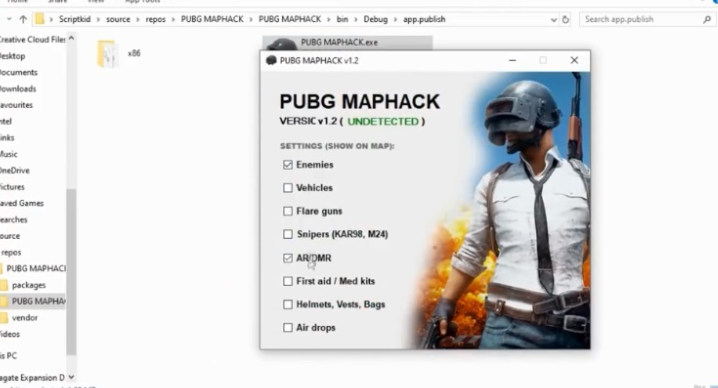The width and height of the screenshot is (718, 388).
Task: Open Downloads in navigation pane
Action: click(x=18, y=89)
